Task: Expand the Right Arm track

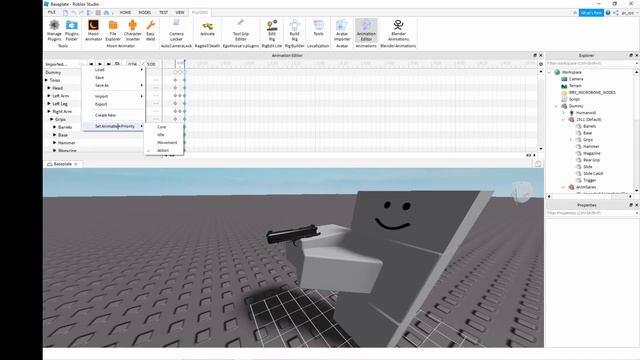Action: click(49, 111)
